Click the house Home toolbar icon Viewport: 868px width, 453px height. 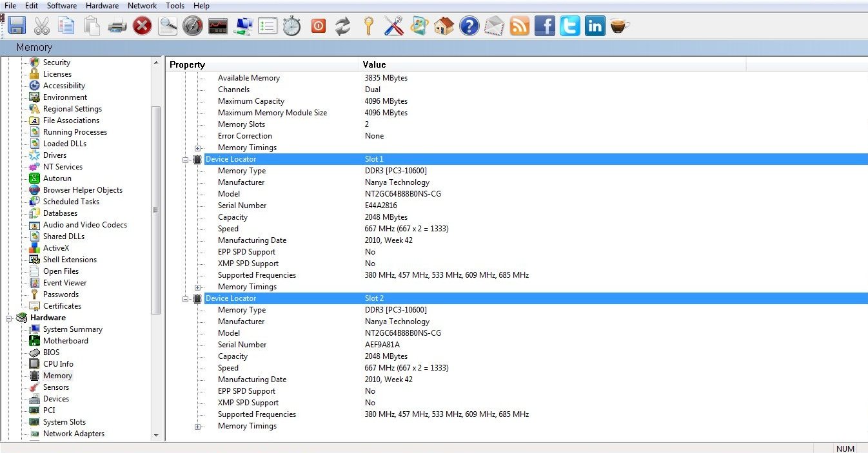pos(444,26)
